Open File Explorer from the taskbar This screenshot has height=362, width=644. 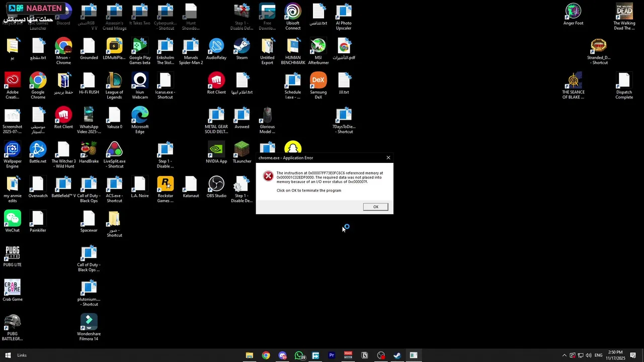pyautogui.click(x=249, y=355)
